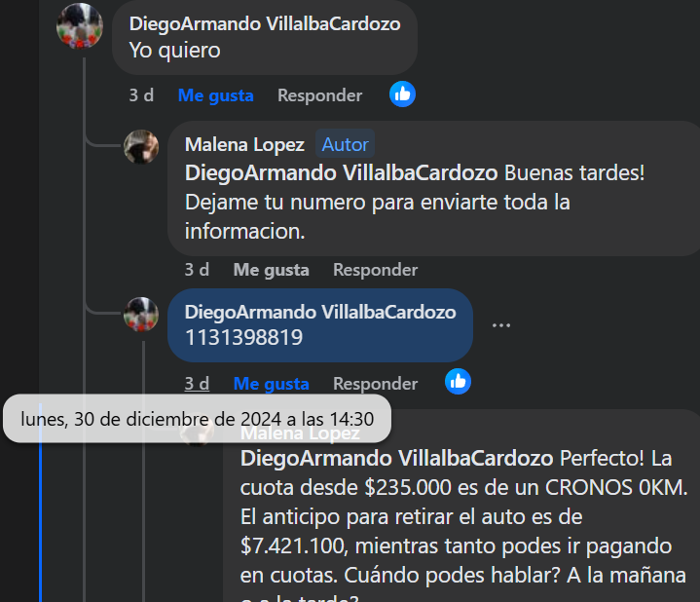Toggle "Me gusta" under the 1131398819 comment

pos(271,384)
